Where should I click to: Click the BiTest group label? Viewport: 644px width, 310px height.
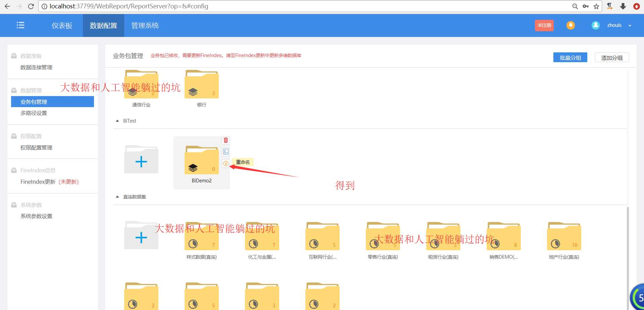coord(130,121)
